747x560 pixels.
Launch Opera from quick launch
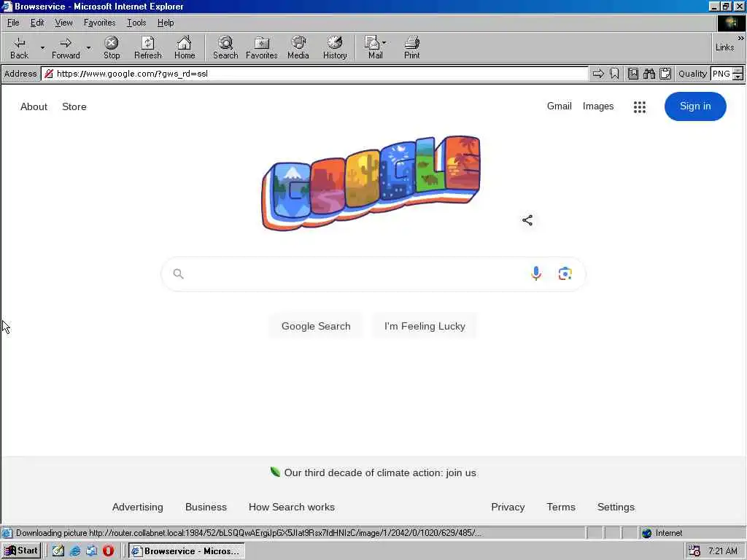pyautogui.click(x=108, y=551)
